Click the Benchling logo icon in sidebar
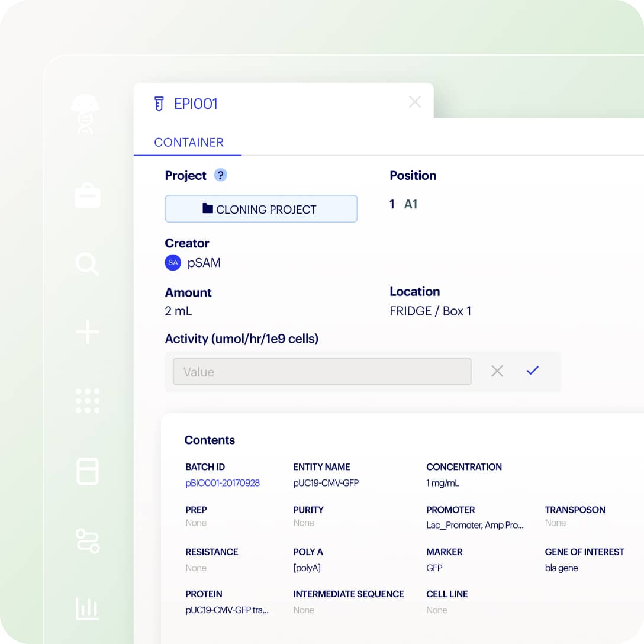644x644 pixels. 85,115
